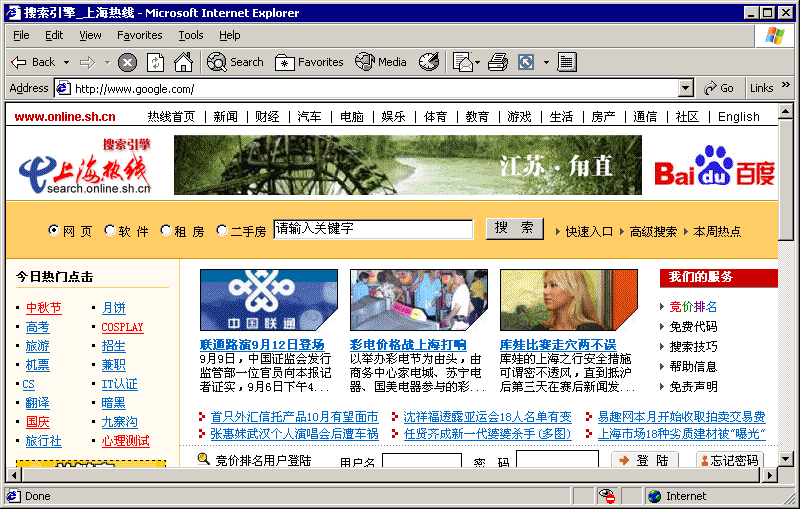This screenshot has width=800, height=509.
Task: Click the blocked cookie privacy status icon
Action: pyautogui.click(x=607, y=496)
